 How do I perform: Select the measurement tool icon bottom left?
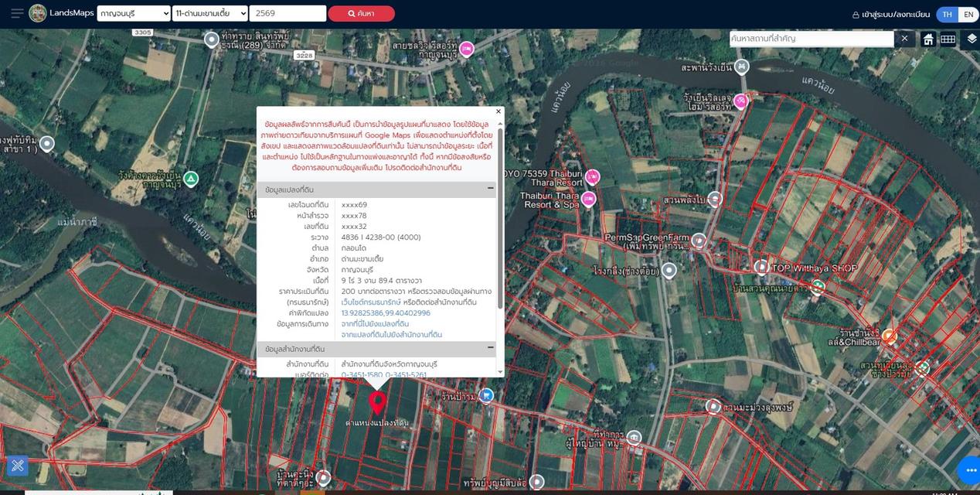coord(18,465)
